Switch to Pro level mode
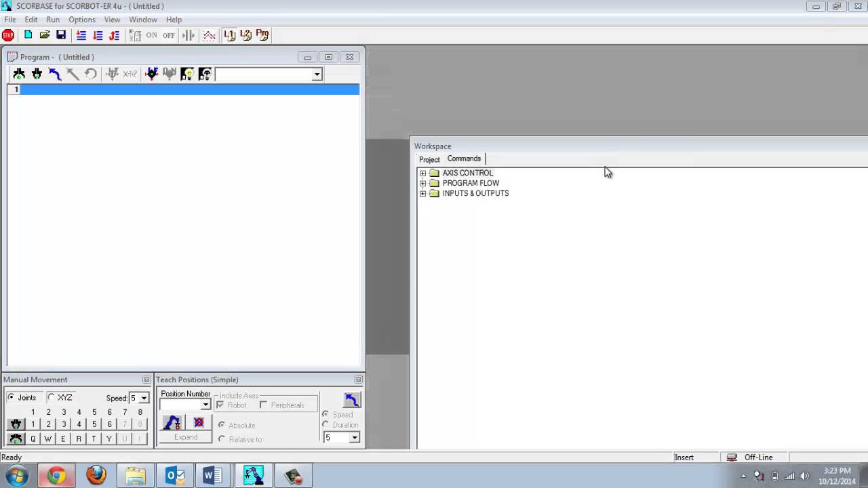The width and height of the screenshot is (868, 488). pyautogui.click(x=262, y=35)
